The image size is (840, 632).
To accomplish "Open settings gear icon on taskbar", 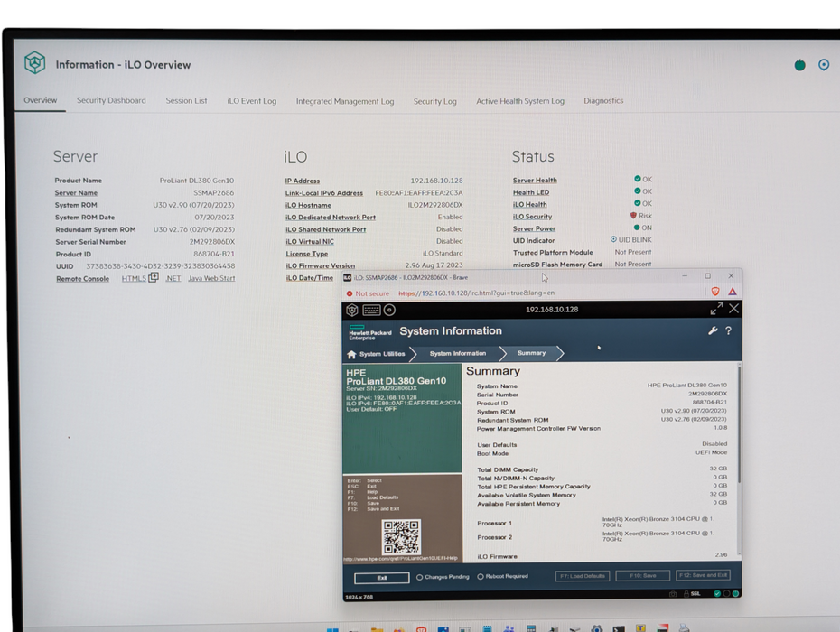I will click(x=597, y=628).
